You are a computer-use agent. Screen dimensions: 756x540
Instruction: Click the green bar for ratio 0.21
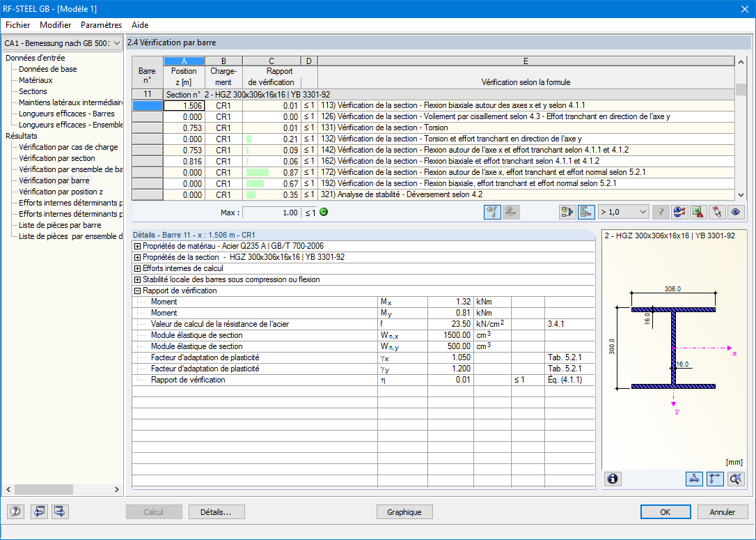click(249, 139)
